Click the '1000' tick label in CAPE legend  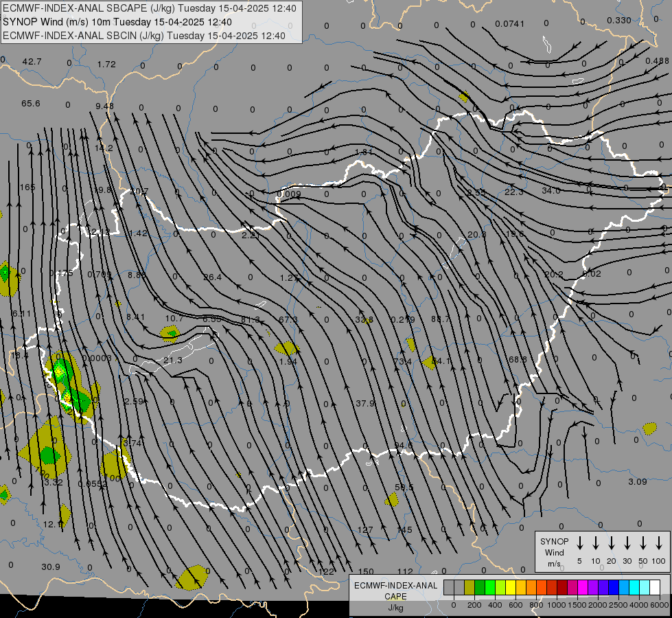(x=557, y=605)
